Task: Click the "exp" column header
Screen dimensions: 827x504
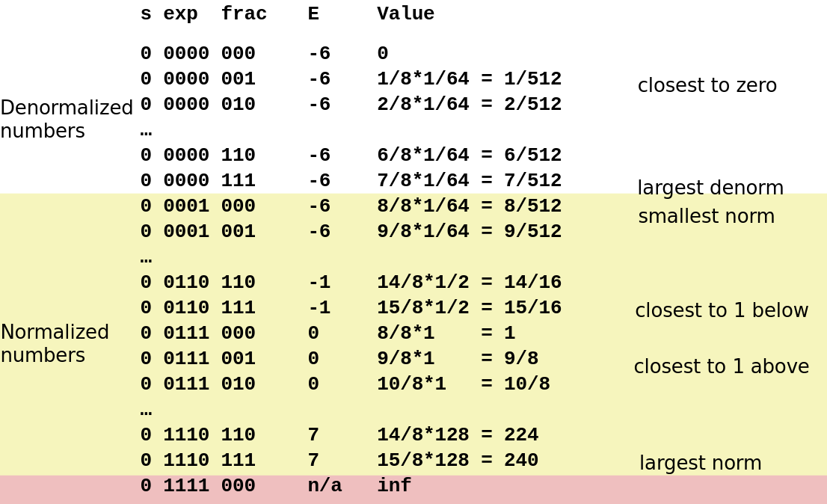Action: pyautogui.click(x=180, y=14)
